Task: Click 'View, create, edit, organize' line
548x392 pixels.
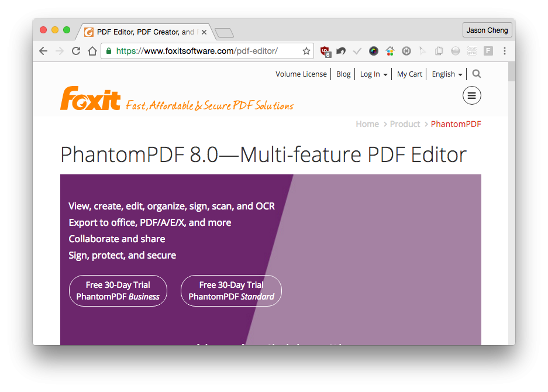Action: coord(171,207)
